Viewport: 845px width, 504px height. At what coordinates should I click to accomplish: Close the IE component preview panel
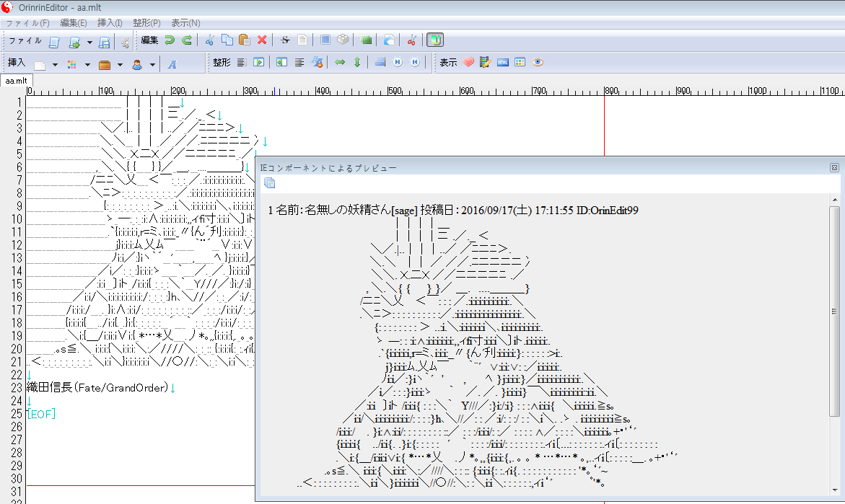coord(834,167)
